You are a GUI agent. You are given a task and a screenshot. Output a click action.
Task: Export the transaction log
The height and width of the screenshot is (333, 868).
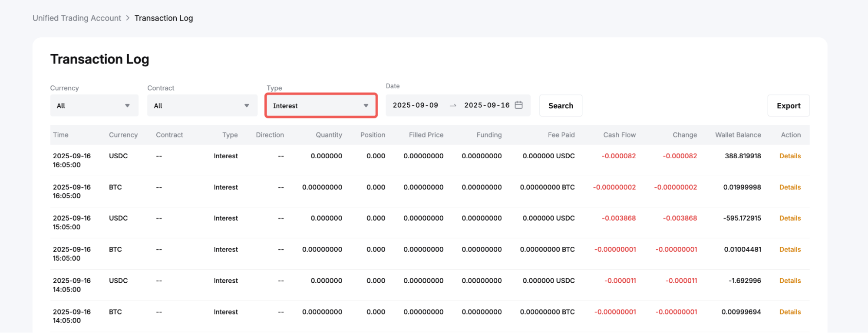[788, 105]
